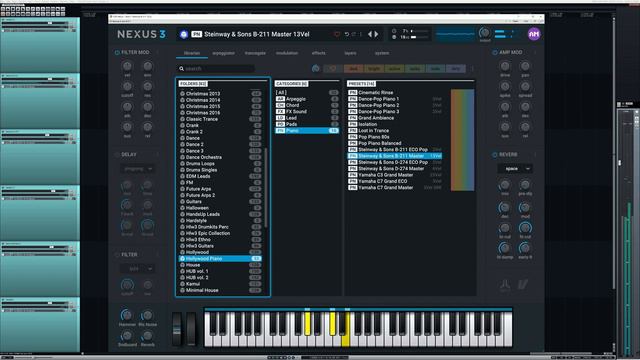Click the PD badge next to Pads
Screen dimensions: 640x360
(280, 124)
